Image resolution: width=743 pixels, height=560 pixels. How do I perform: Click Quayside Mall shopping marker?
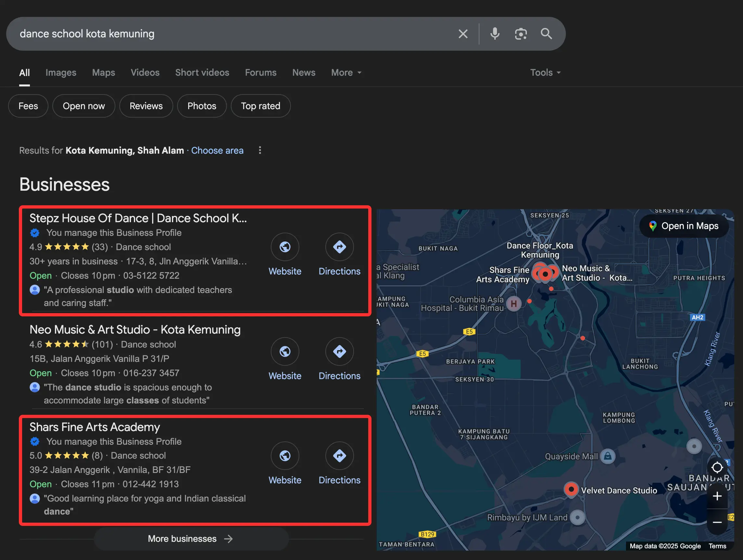coord(607,456)
